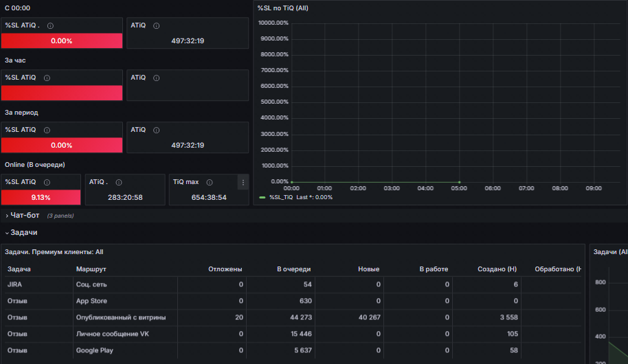Open three-dot menu on TiQ max panel
The height and width of the screenshot is (364, 628).
tap(243, 182)
